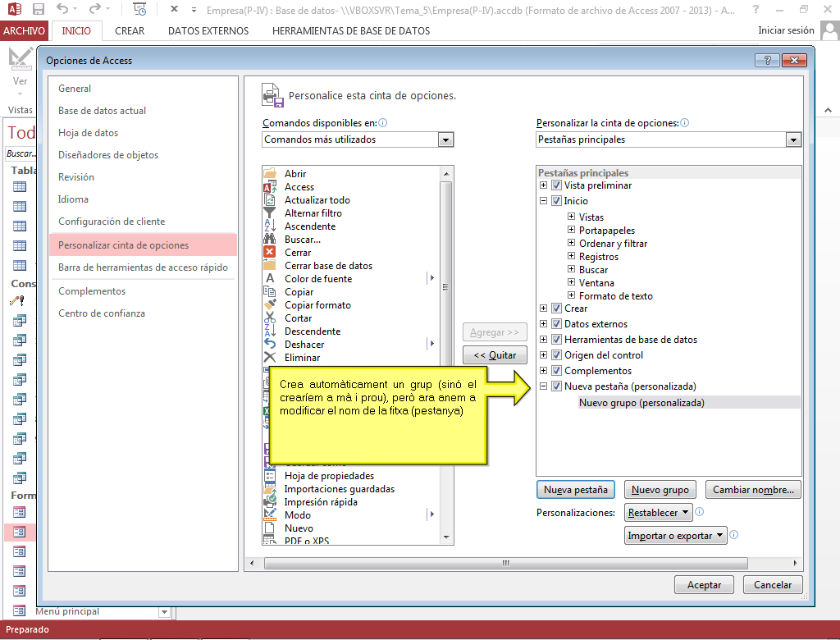Screen dimensions: 840x640
Task: Open the Comandos más utilizados dropdown
Action: click(445, 140)
